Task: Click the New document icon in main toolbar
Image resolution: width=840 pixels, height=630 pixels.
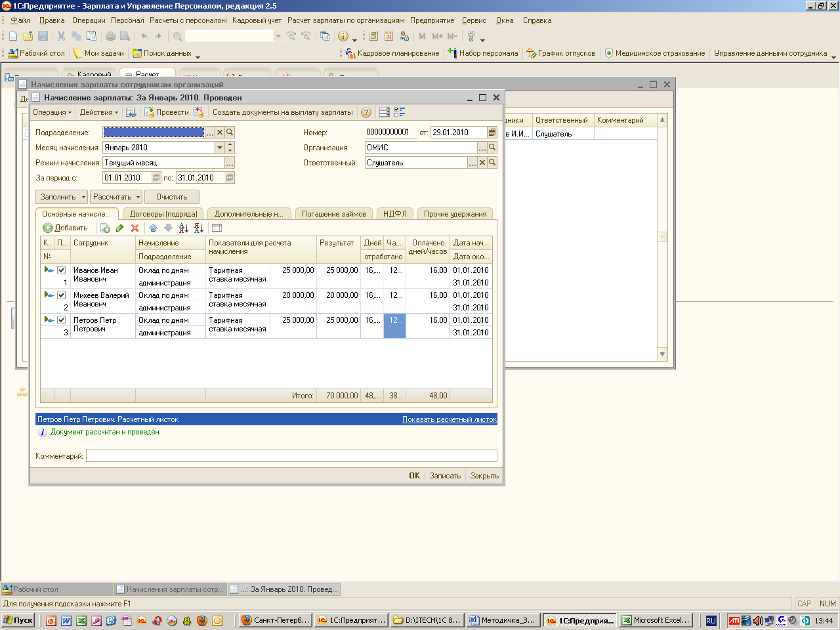Action: click(13, 36)
